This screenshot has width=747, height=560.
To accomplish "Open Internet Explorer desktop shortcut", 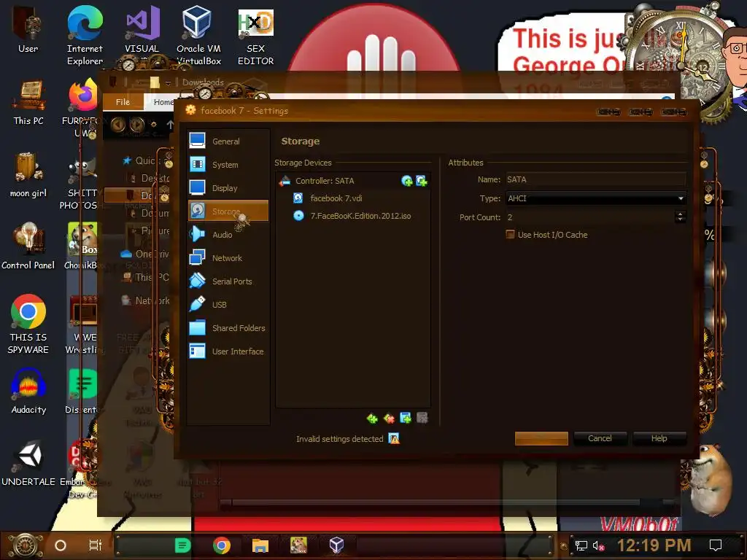I will click(85, 35).
